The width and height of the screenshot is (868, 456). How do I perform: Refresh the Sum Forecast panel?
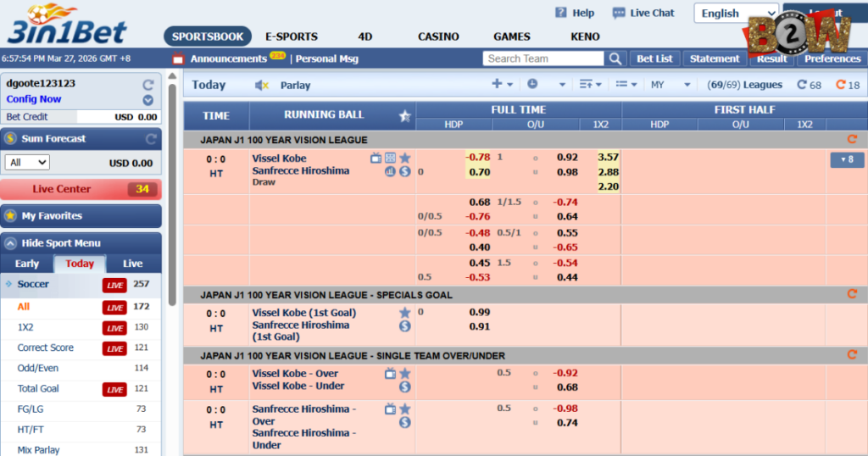pos(151,139)
